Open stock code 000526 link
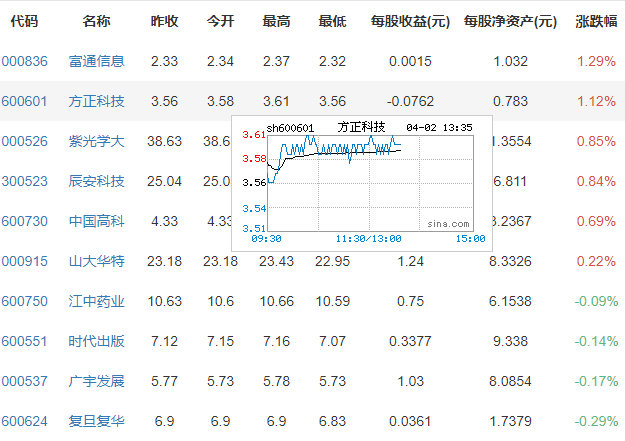 (x=24, y=141)
